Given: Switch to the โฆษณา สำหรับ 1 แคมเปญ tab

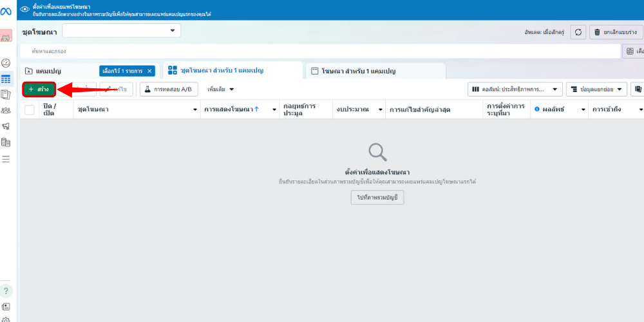Looking at the screenshot, I should pyautogui.click(x=353, y=71).
